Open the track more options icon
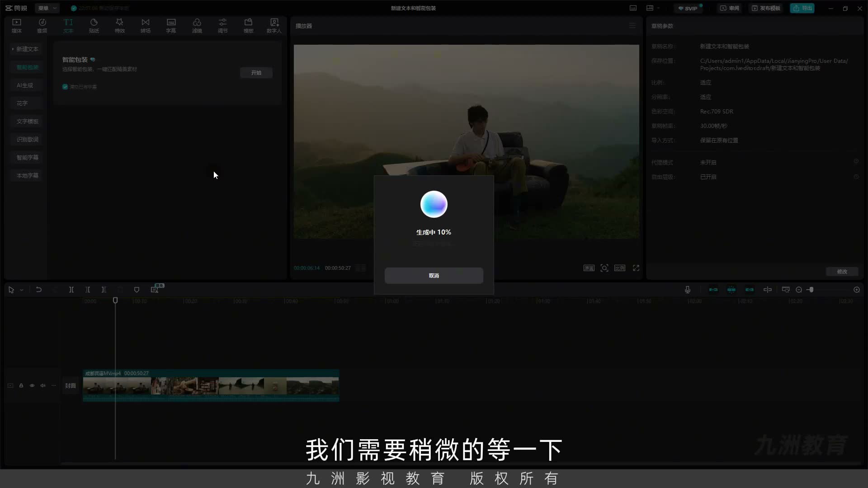The width and height of the screenshot is (868, 488). [x=54, y=385]
